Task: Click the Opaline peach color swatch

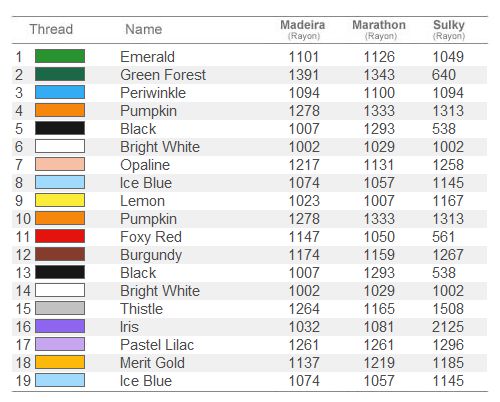Action: [x=60, y=164]
